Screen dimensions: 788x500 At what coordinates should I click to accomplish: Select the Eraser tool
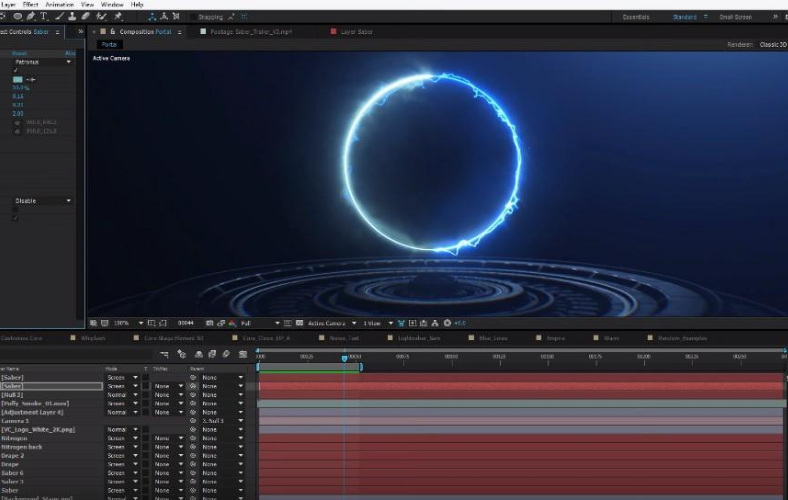click(x=86, y=17)
